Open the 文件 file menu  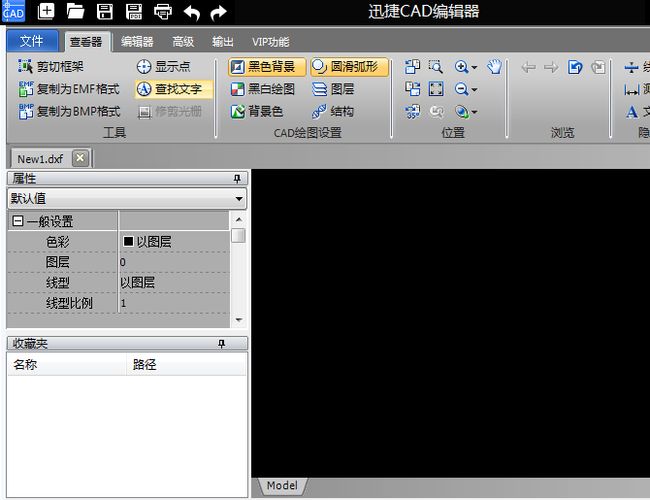point(32,41)
